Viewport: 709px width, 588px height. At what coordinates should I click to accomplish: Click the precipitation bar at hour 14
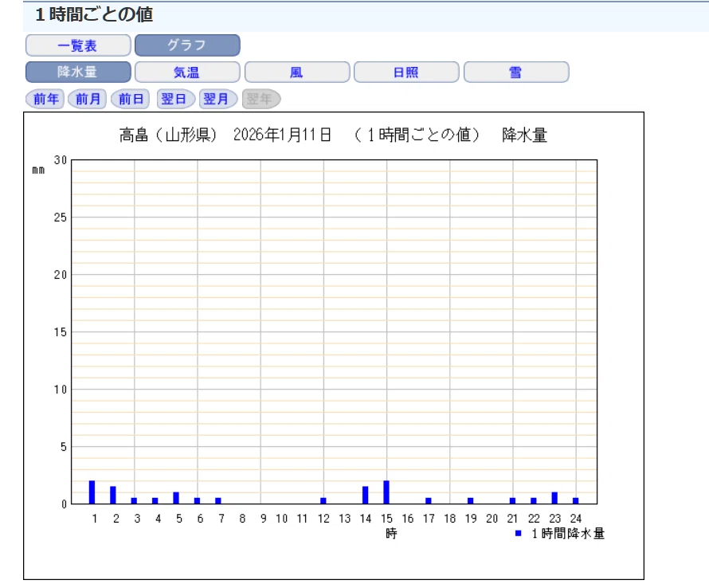tap(366, 495)
